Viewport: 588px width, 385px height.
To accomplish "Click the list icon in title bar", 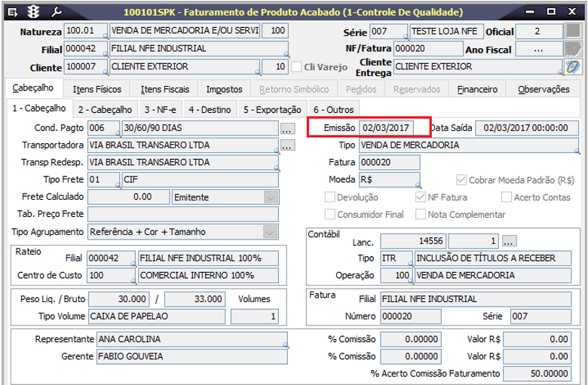I will pyautogui.click(x=13, y=12).
